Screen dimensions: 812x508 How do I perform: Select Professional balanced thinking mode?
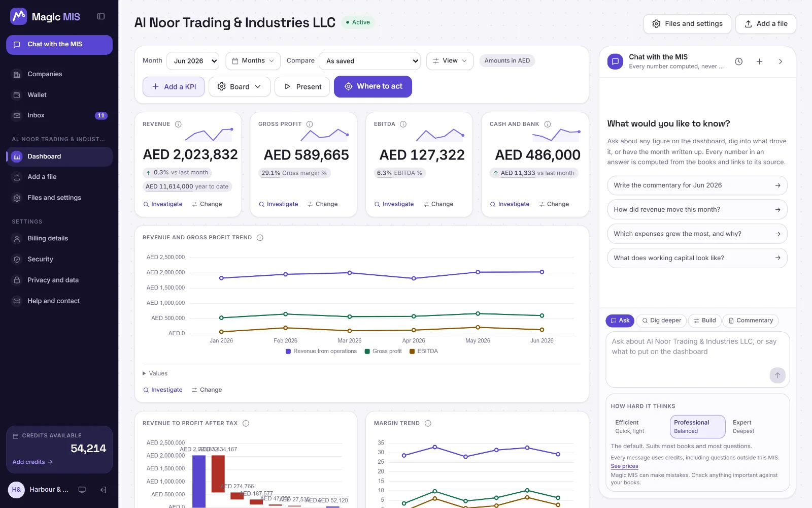pyautogui.click(x=698, y=427)
